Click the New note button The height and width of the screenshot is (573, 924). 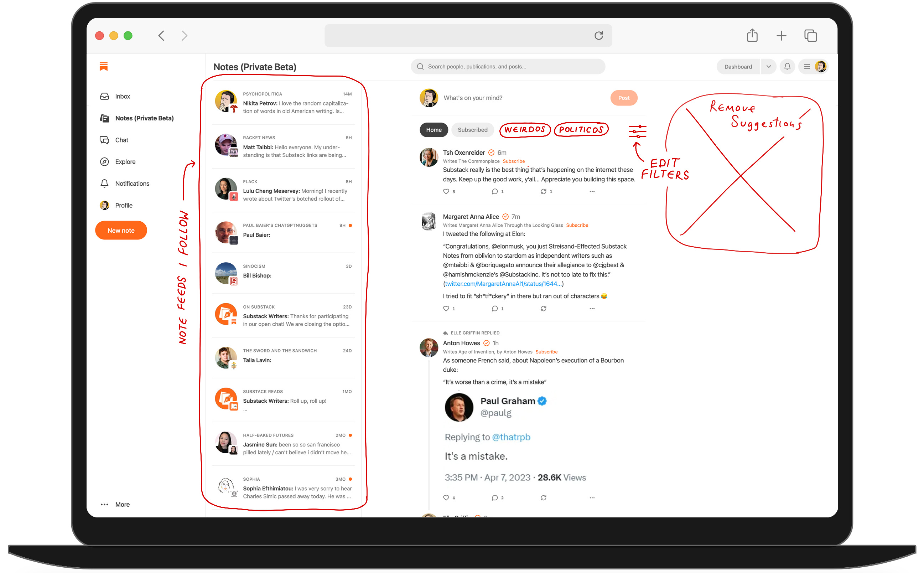click(x=121, y=231)
